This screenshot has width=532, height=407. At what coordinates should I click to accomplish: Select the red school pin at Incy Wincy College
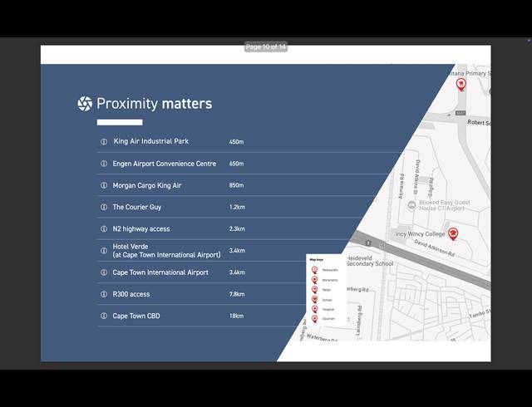[x=452, y=233]
